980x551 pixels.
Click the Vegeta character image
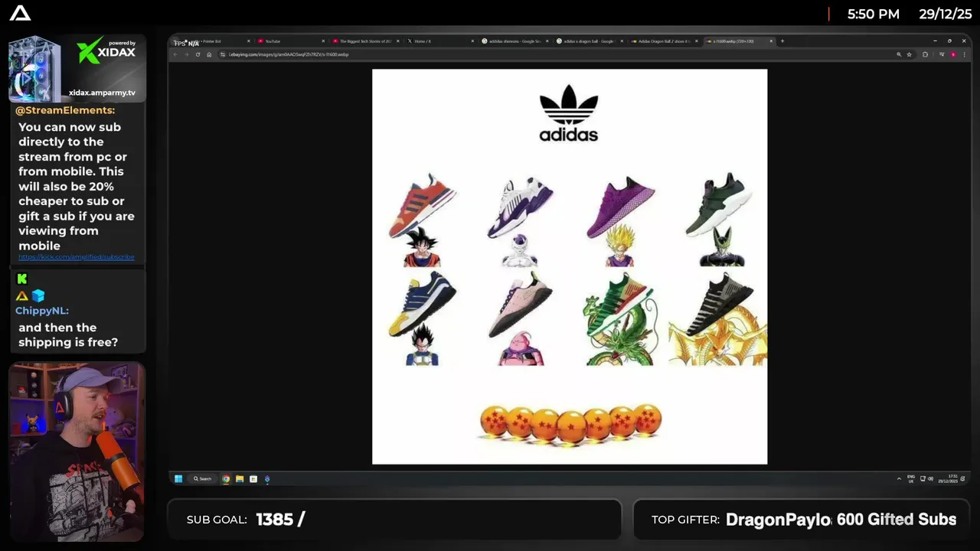(x=421, y=344)
